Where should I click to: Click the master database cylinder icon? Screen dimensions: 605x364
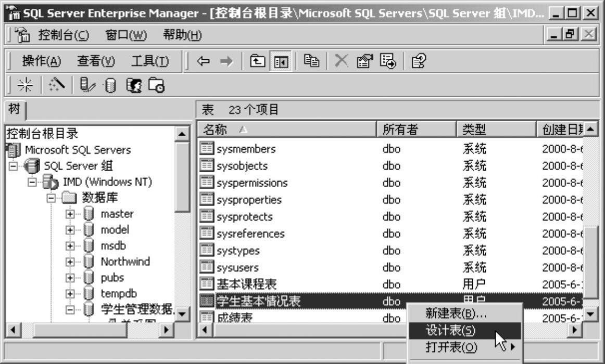click(89, 213)
